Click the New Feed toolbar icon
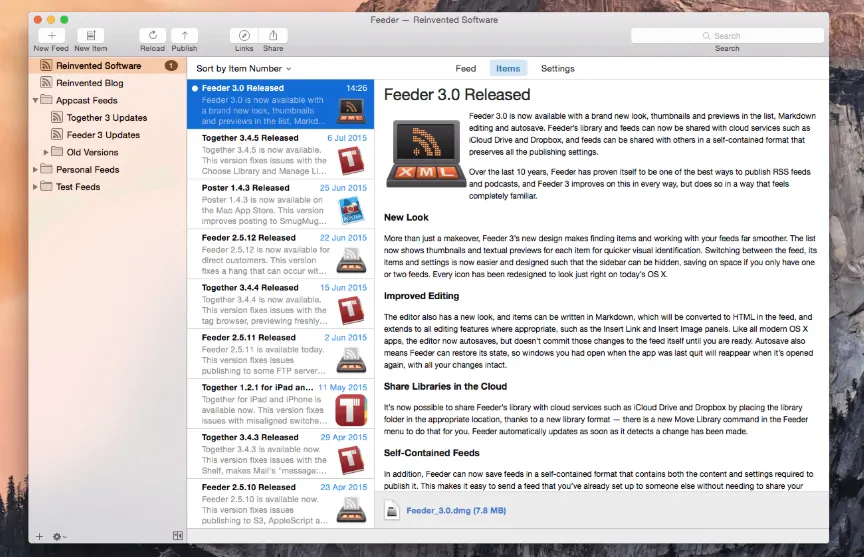 (51, 35)
